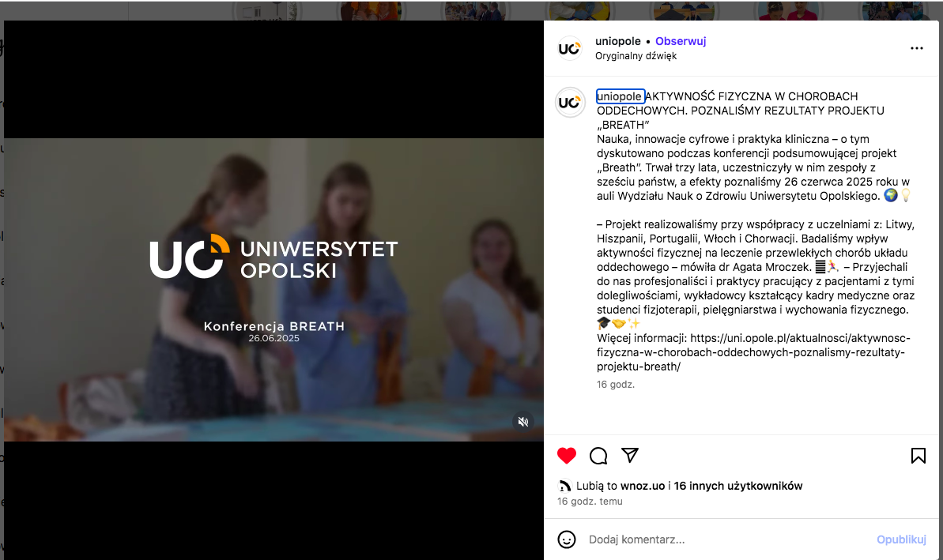Save post with the bookmark icon
This screenshot has height=560, width=943.
point(918,456)
